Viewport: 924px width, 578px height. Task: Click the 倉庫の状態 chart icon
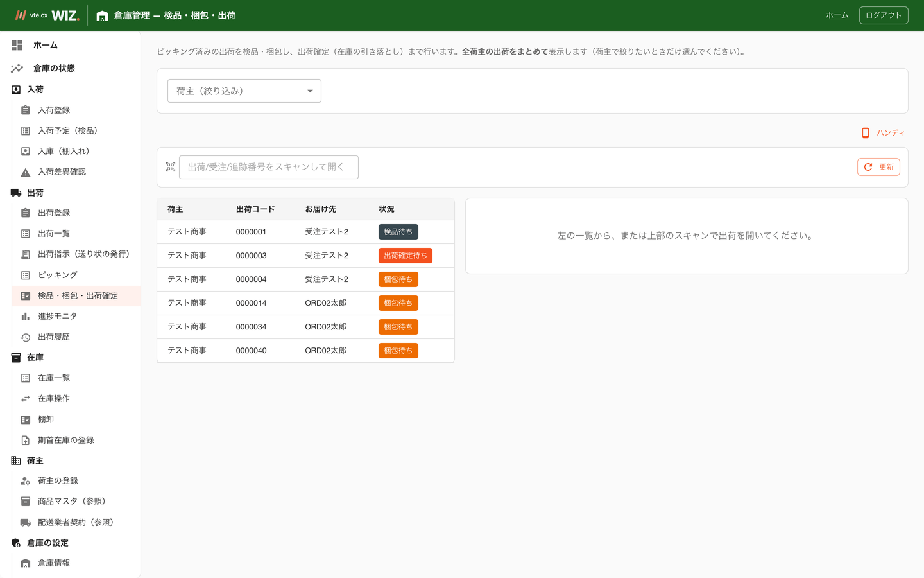17,68
